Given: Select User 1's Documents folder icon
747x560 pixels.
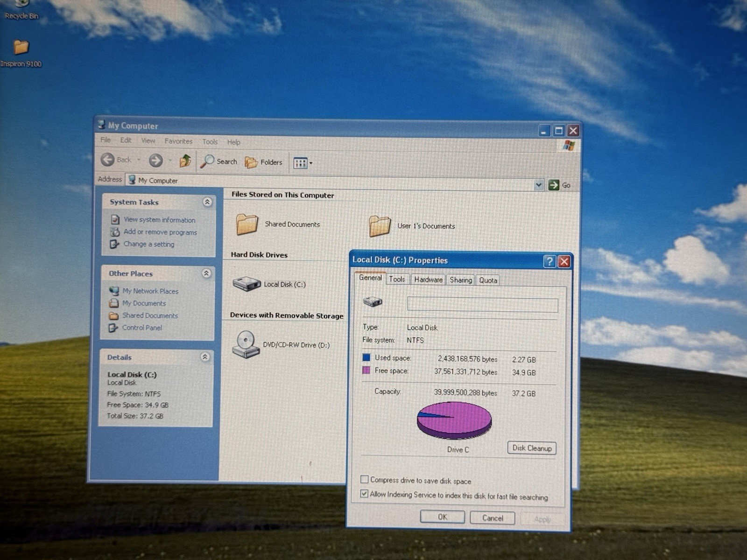Looking at the screenshot, I should 380,226.
